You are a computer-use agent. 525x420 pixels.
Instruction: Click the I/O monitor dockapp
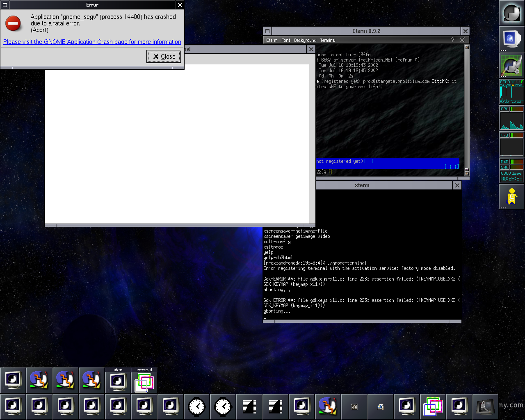(511, 144)
